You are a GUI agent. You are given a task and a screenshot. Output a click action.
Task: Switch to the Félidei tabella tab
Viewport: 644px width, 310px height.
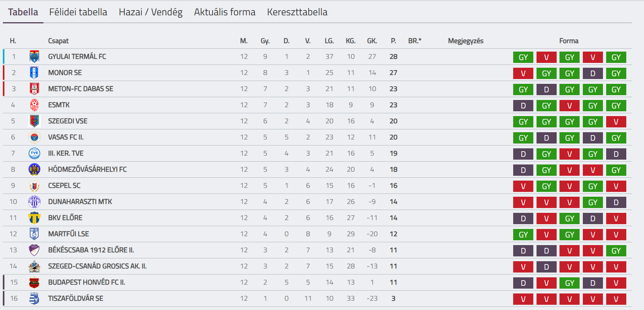(x=78, y=12)
